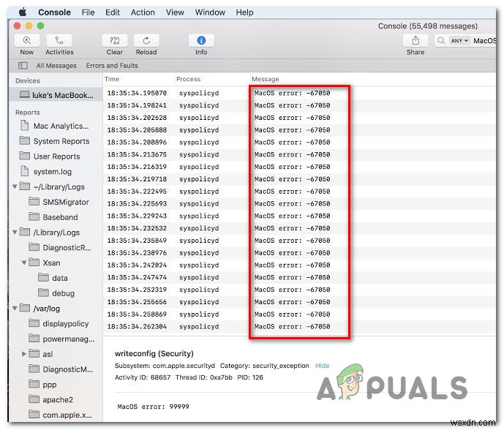504x430 pixels.
Task: Open the Apple menu
Action: click(x=23, y=12)
